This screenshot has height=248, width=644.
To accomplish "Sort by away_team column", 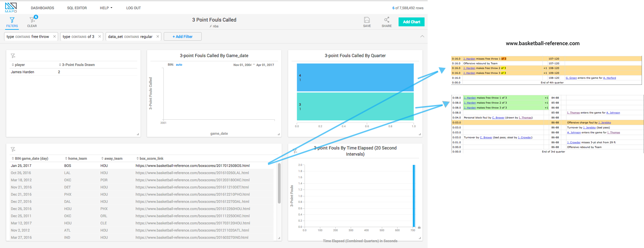I will (x=112, y=158).
